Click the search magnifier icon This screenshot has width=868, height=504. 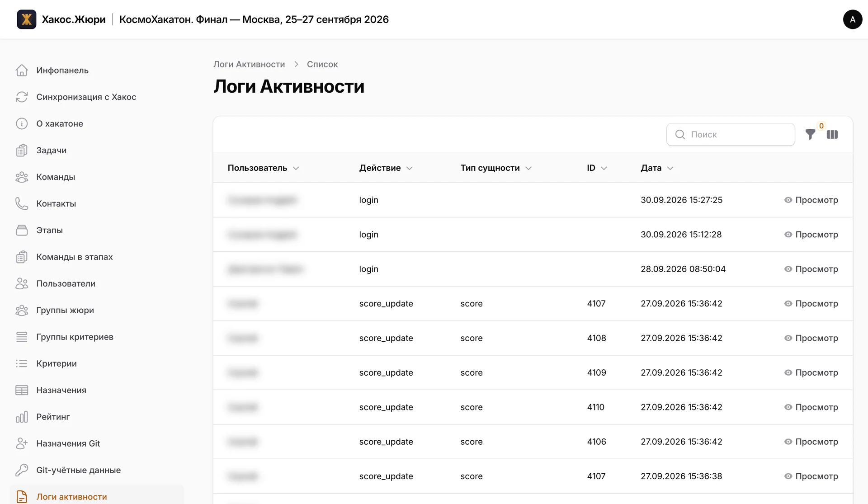pos(680,134)
